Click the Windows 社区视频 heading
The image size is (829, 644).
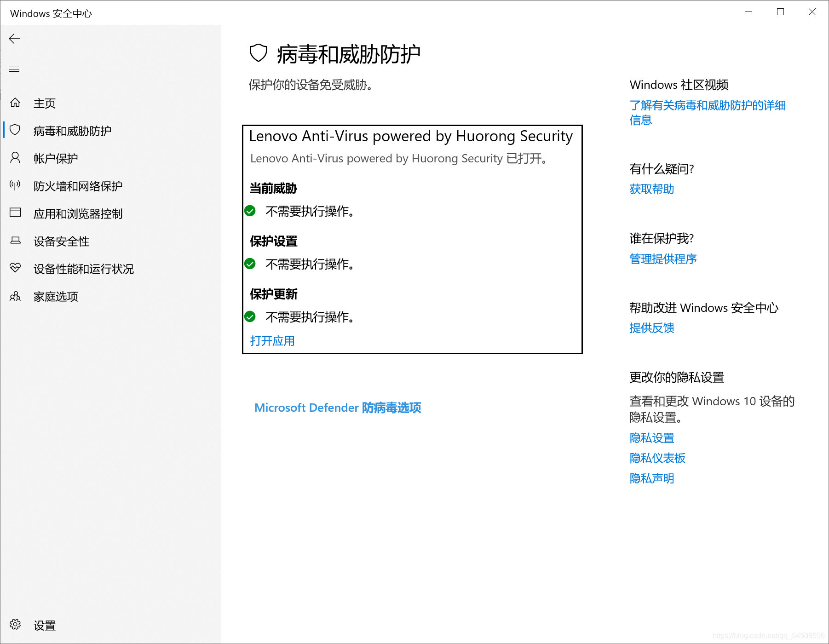pyautogui.click(x=679, y=85)
